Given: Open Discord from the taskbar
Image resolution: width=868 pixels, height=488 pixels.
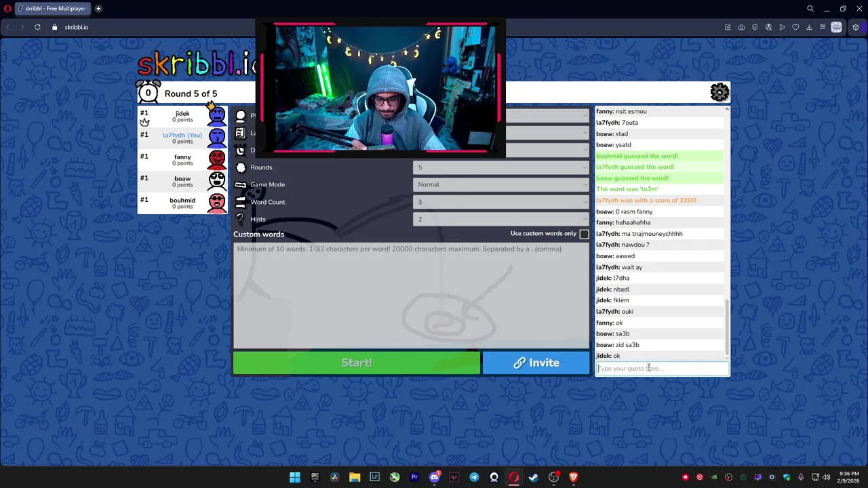Looking at the screenshot, I should [435, 477].
